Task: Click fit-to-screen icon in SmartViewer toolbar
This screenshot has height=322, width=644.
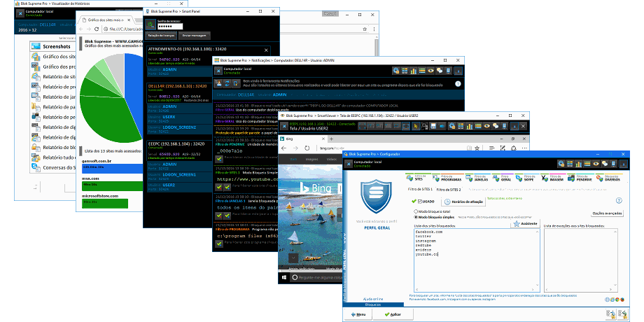Action: point(406,126)
